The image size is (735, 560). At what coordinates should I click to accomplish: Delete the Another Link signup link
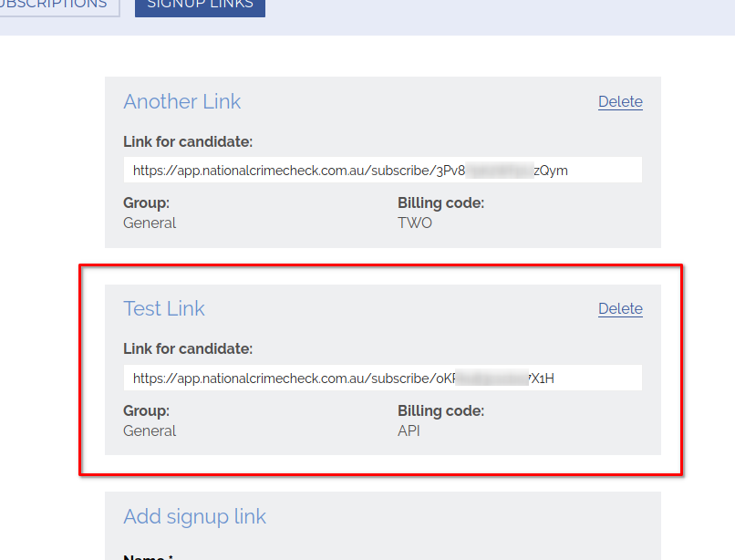(x=620, y=102)
